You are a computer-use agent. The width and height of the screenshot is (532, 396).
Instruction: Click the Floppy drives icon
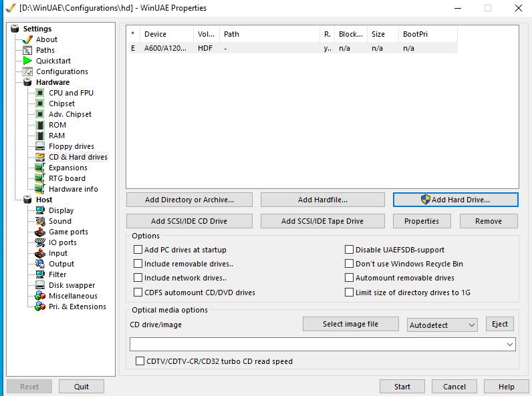[40, 146]
